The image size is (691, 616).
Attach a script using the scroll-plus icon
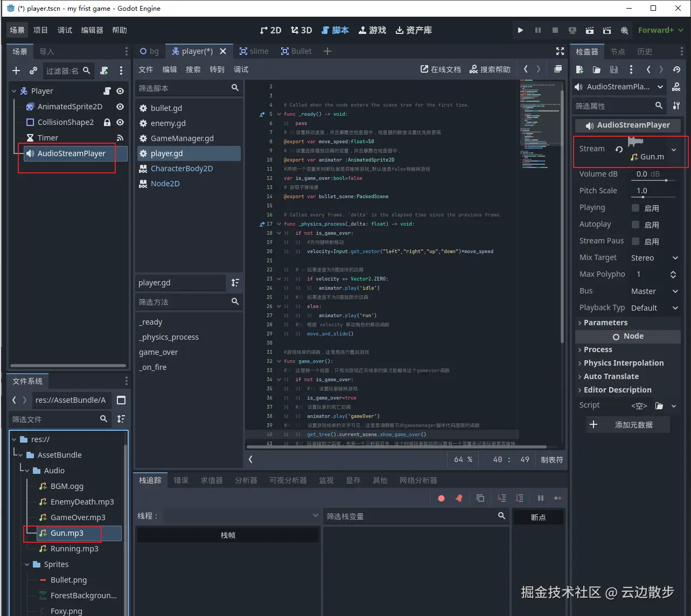[104, 71]
